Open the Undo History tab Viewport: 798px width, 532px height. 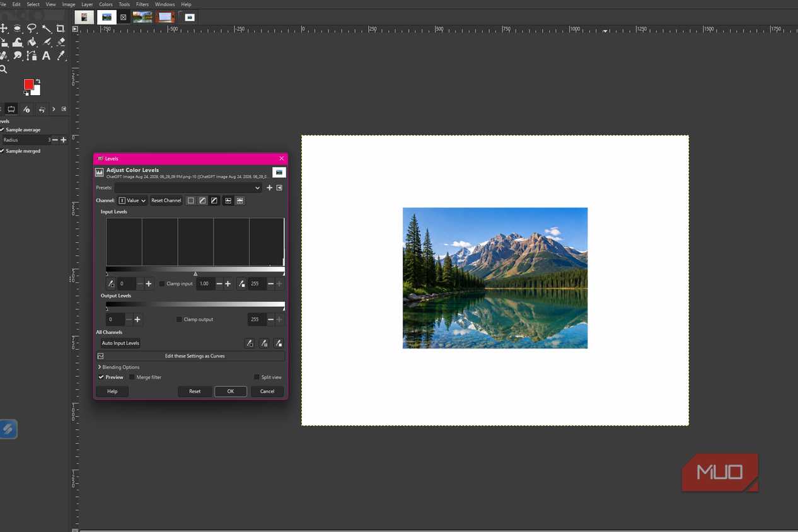point(42,109)
